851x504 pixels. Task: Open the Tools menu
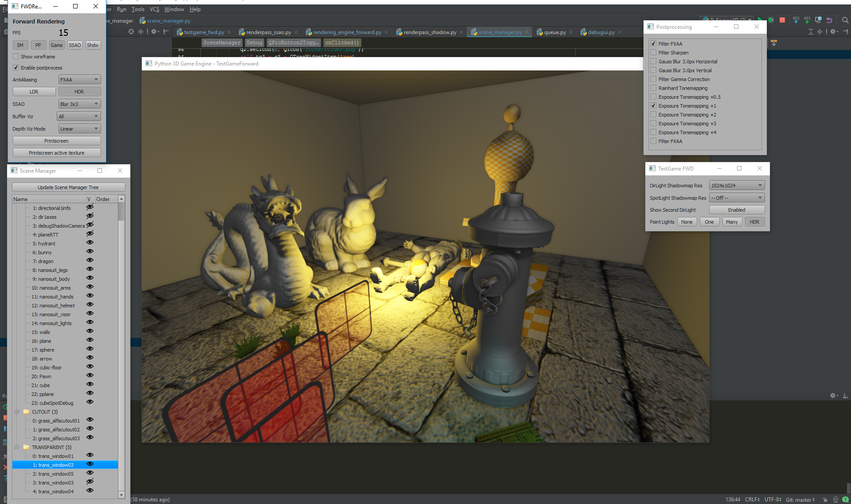click(138, 9)
